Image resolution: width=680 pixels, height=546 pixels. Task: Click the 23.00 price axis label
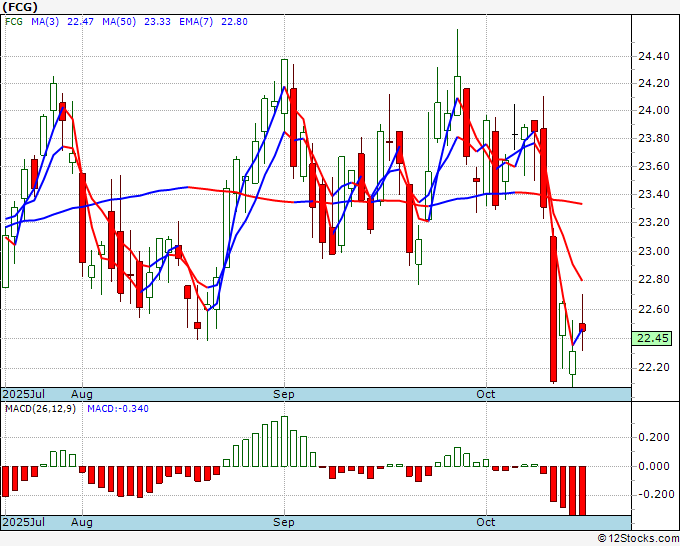[654, 251]
